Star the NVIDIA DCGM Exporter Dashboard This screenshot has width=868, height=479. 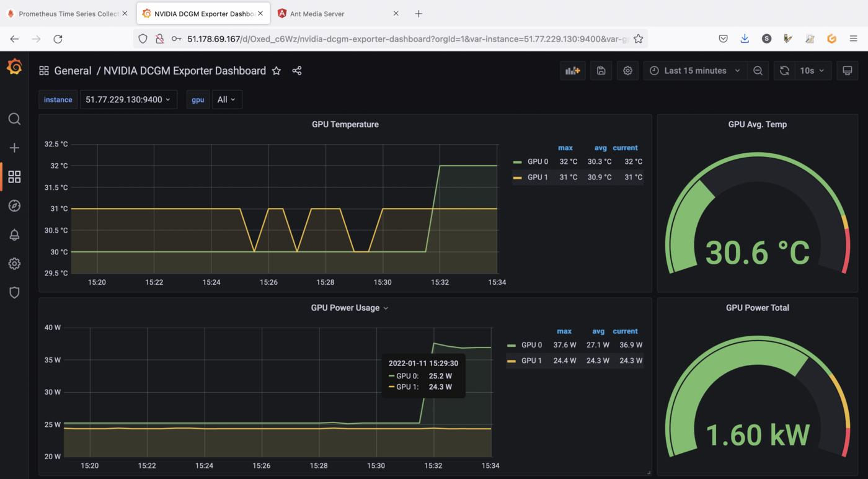[276, 71]
